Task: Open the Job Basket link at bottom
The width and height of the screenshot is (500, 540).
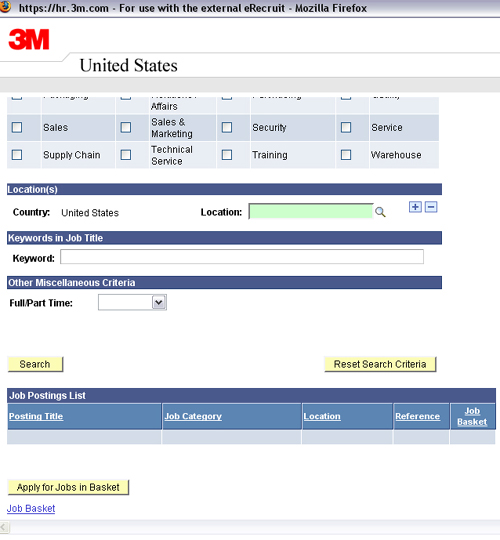Action: click(x=31, y=508)
